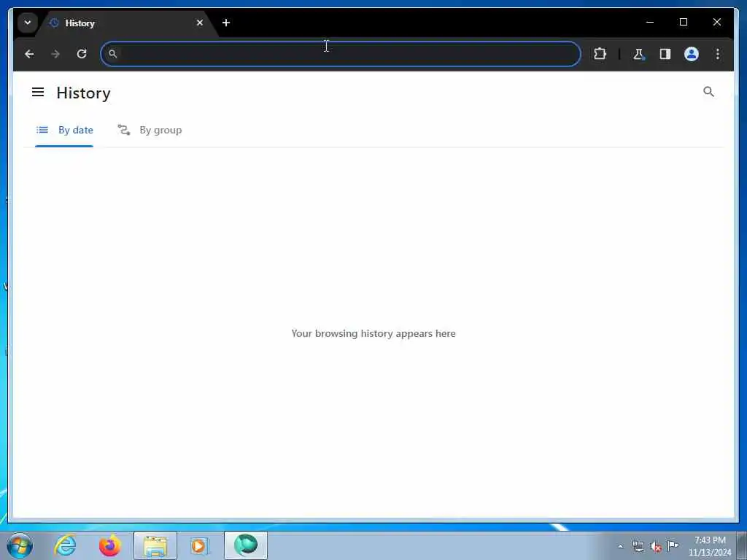
Task: Open the muted volume tray icon
Action: (x=656, y=547)
